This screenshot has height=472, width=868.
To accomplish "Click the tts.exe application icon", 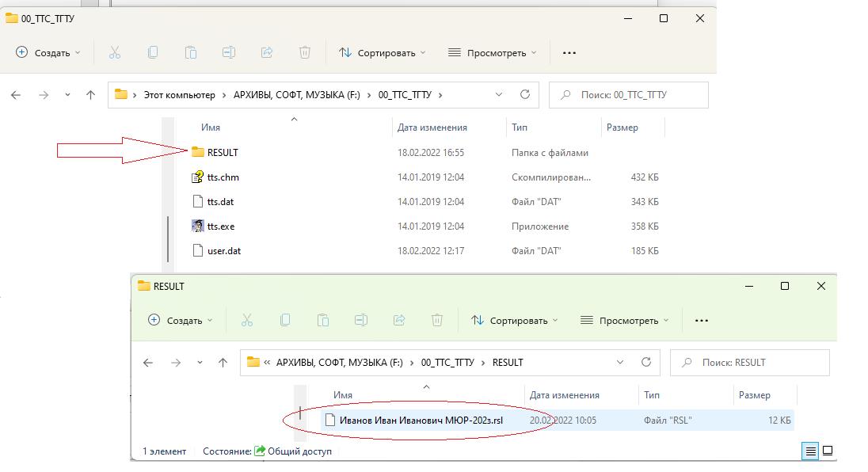I will click(x=198, y=226).
